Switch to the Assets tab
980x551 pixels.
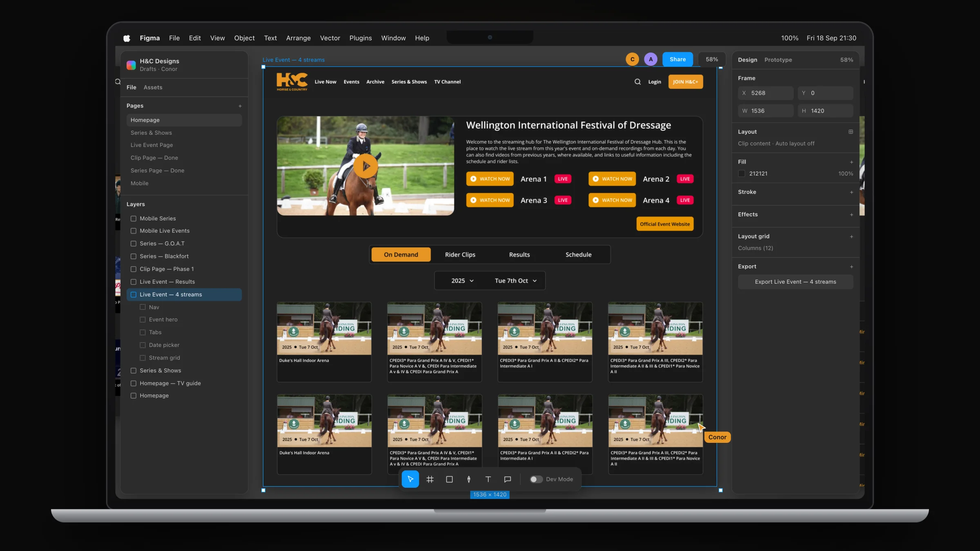[153, 87]
